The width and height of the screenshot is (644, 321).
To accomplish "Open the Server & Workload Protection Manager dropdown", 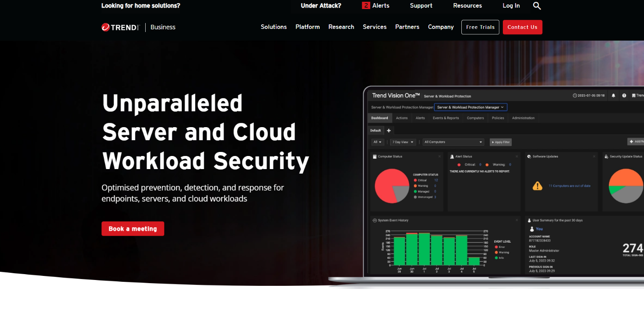I will point(471,107).
